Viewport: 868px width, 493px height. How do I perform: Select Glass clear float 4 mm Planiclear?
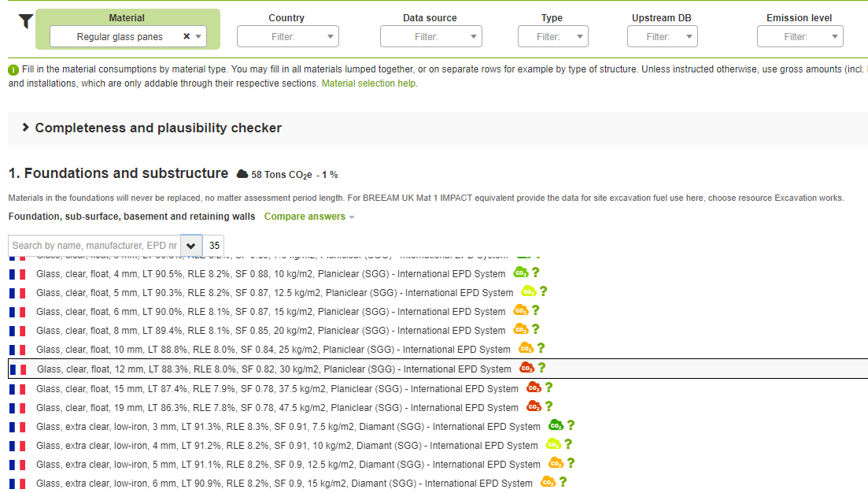tap(271, 273)
